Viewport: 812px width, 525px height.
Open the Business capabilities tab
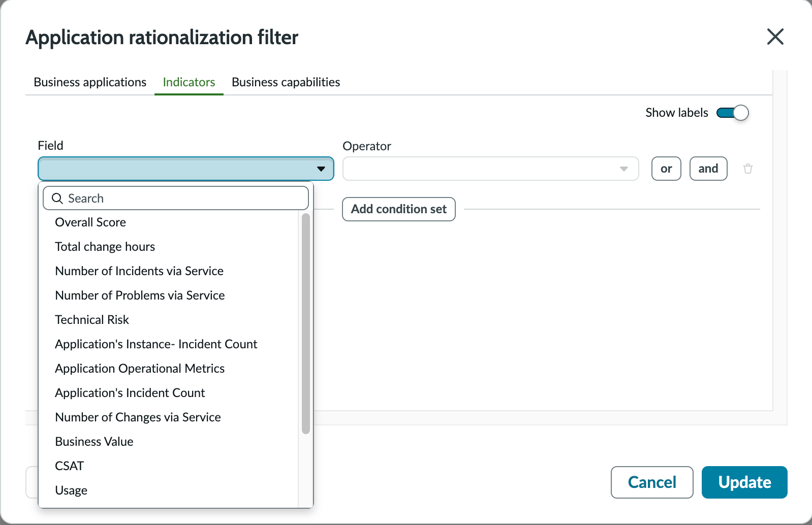click(286, 82)
